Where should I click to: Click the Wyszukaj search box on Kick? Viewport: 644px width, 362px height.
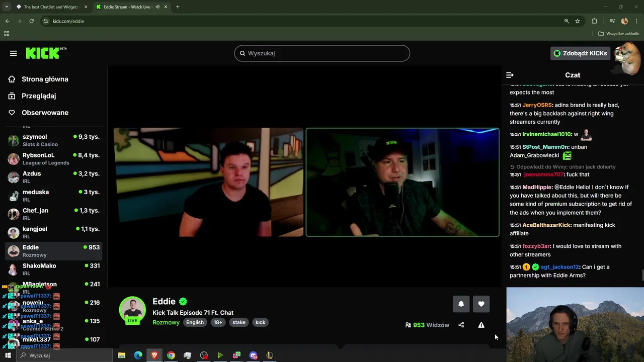click(x=322, y=53)
